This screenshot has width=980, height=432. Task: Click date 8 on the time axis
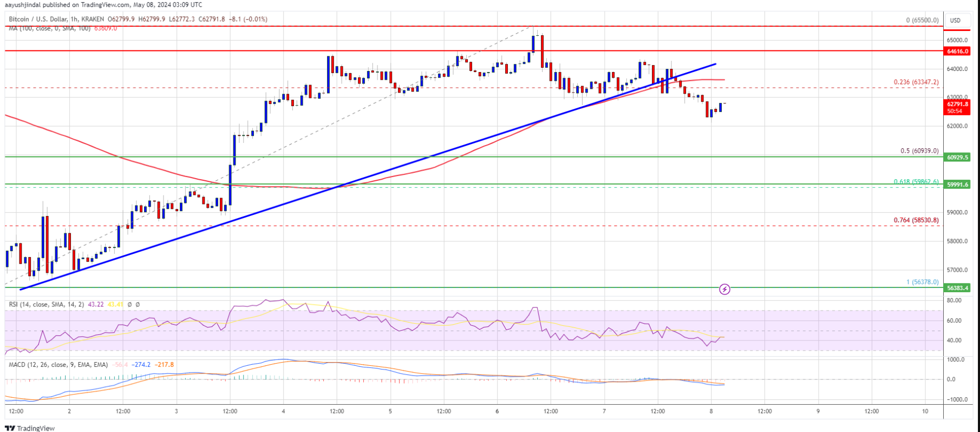[x=711, y=411]
